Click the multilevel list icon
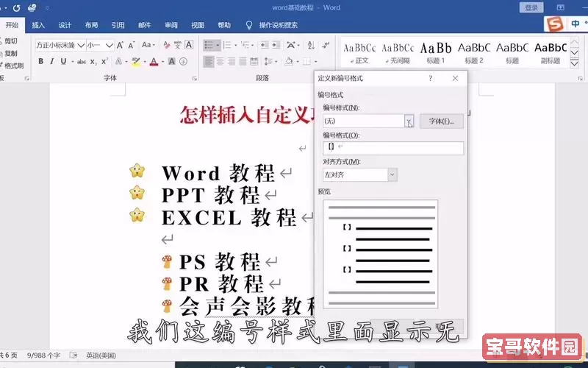 coord(245,46)
